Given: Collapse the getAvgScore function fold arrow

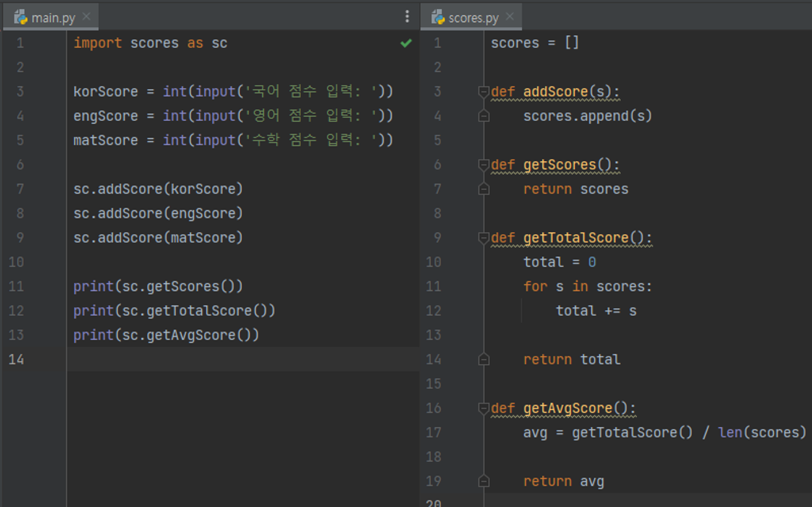Looking at the screenshot, I should point(483,408).
